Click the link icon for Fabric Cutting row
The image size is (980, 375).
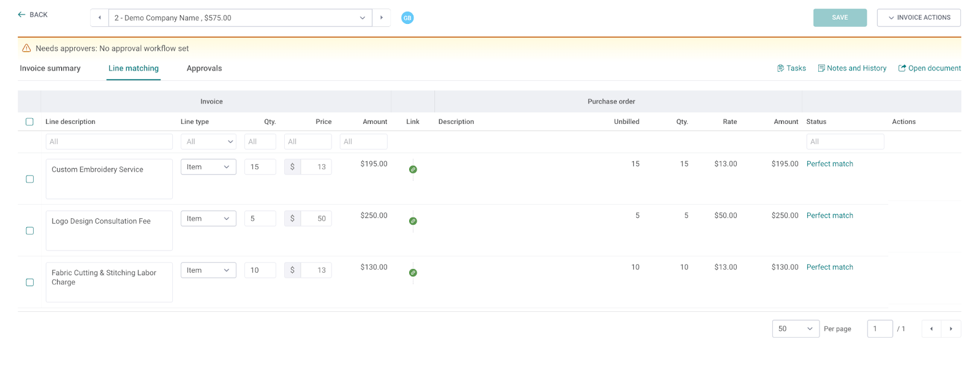[413, 273]
